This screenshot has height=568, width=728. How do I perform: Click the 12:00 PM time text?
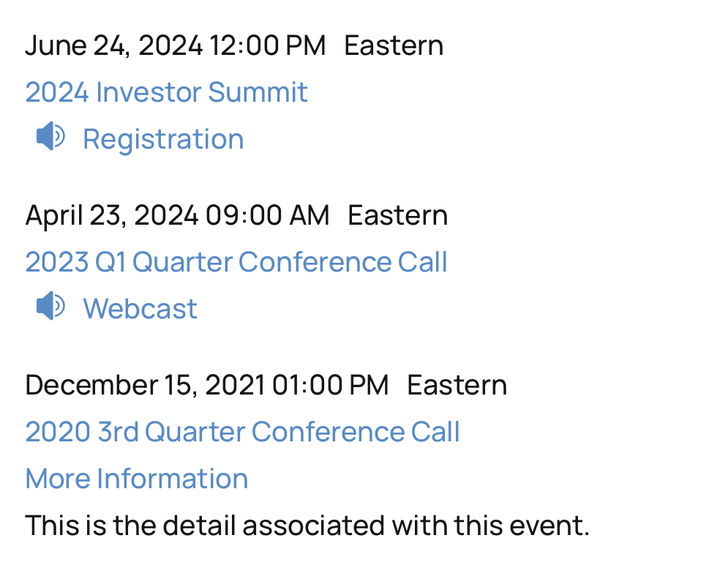pyautogui.click(x=268, y=45)
